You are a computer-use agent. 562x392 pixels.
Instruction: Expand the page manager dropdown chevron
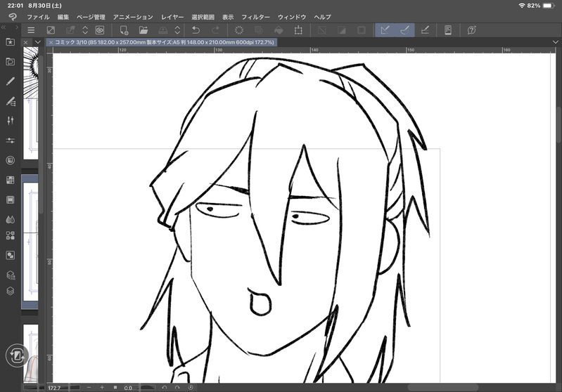(x=38, y=42)
